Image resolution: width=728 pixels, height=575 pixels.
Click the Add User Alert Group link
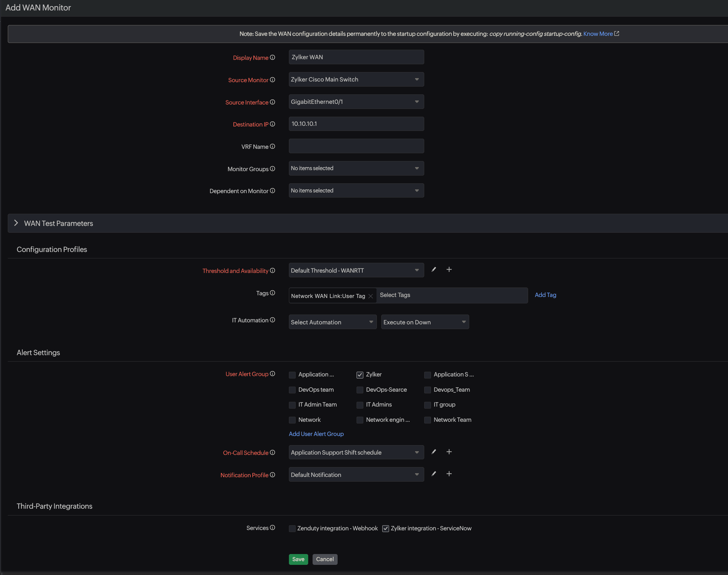coord(316,434)
